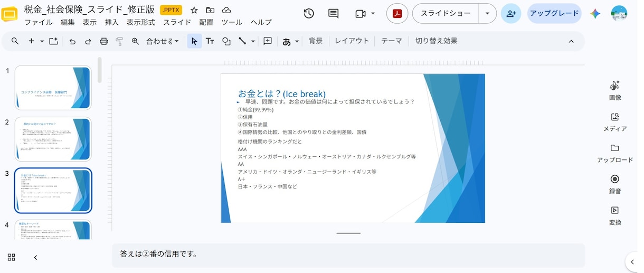Open the comments panel icon

click(x=334, y=13)
